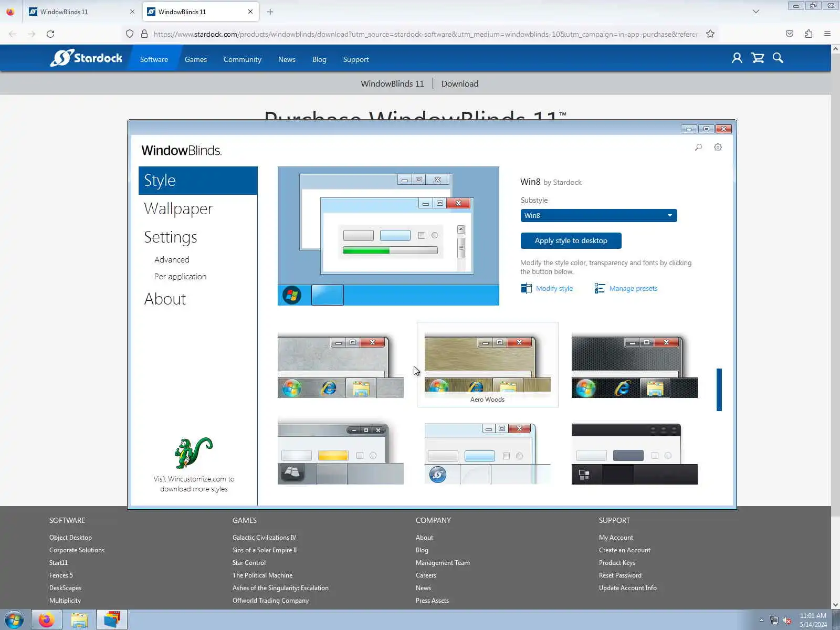Click the Save to Pocket icon
Viewport: 840px width, 630px height.
coord(790,34)
